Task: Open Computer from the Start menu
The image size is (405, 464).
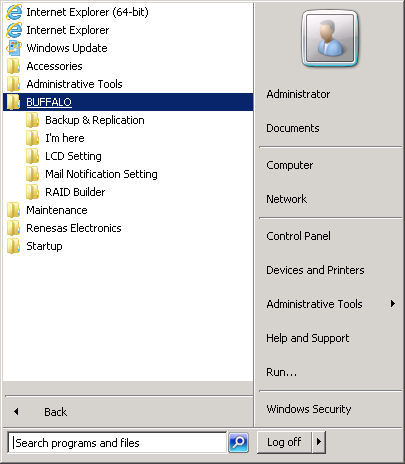Action: 289,165
